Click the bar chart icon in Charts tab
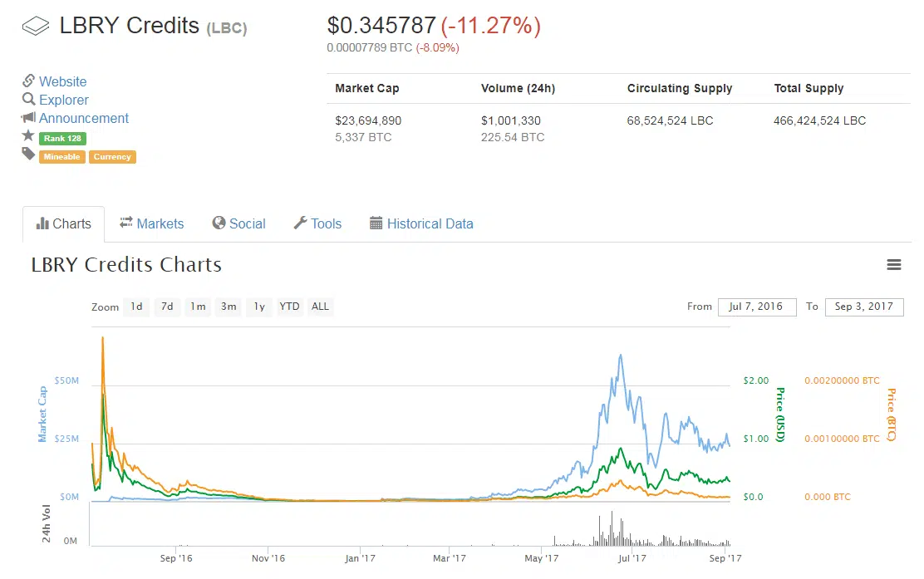 coord(42,223)
